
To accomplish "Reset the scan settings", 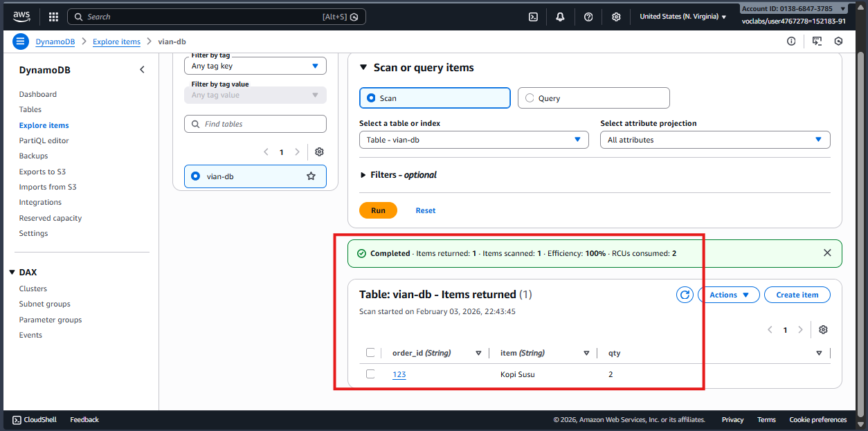I will pos(426,210).
